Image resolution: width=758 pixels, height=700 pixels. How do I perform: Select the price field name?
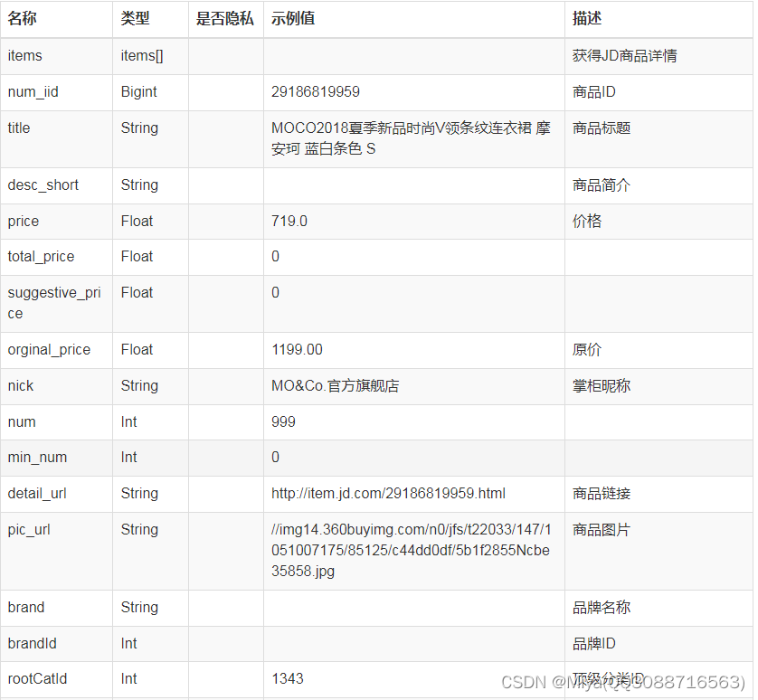click(x=24, y=222)
